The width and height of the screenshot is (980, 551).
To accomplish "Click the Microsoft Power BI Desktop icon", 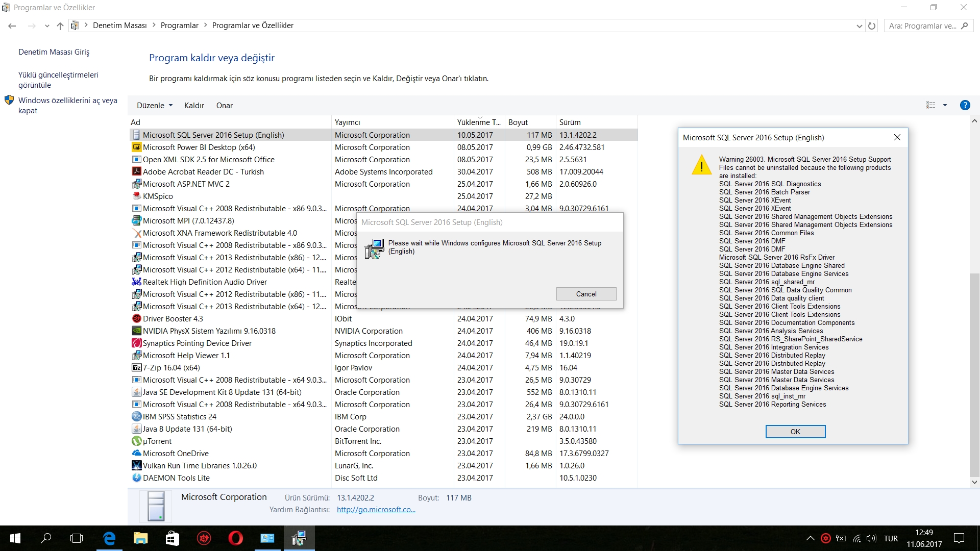I will [x=136, y=147].
